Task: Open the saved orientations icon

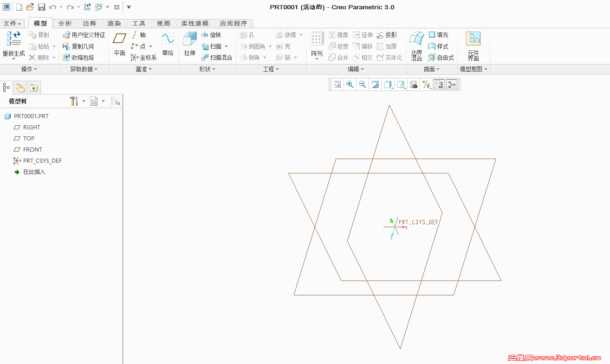Action: pos(401,84)
